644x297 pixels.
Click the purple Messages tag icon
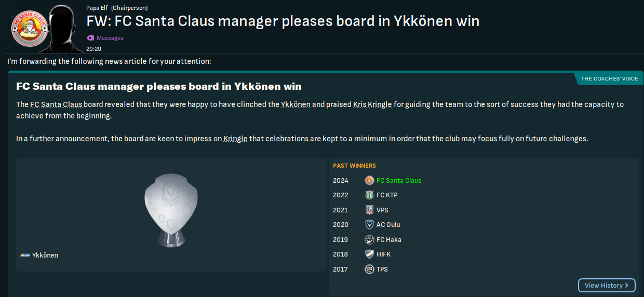90,38
